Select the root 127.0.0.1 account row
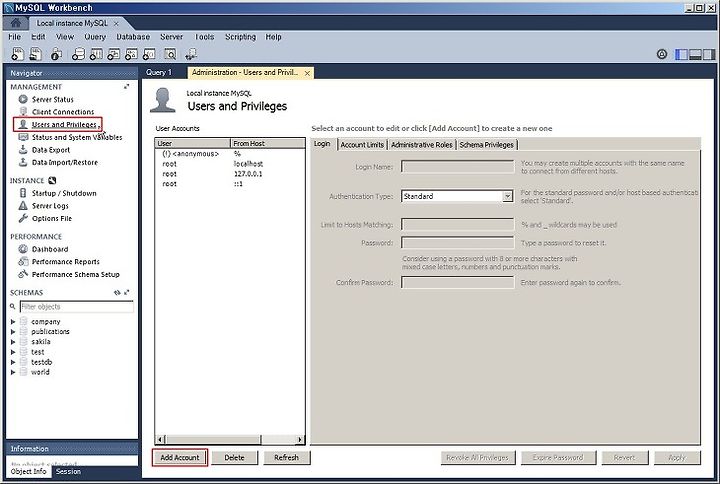720x484 pixels. [230, 174]
